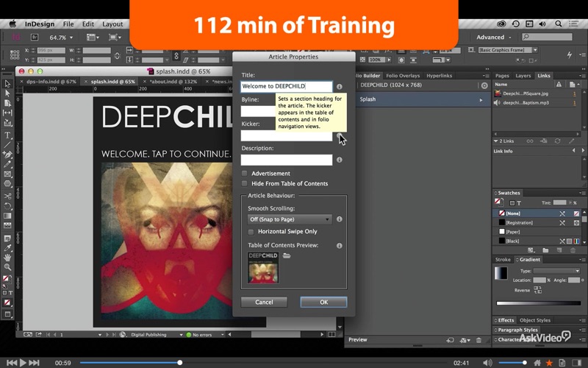Click info icon beside Smooth Scrolling dropdown
The image size is (588, 368).
tap(340, 219)
